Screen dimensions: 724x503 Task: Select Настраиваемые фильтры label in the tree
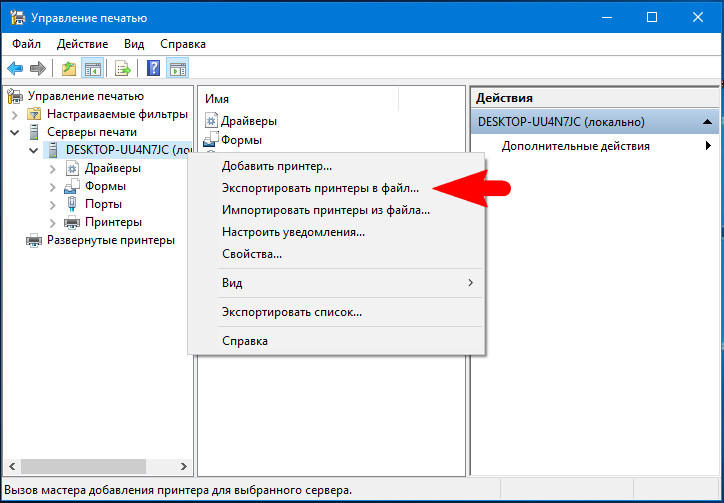[117, 114]
